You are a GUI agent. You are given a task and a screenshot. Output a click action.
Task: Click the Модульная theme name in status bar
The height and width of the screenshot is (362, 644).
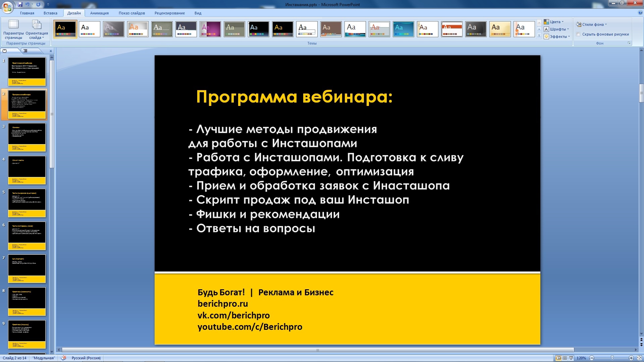point(44,358)
